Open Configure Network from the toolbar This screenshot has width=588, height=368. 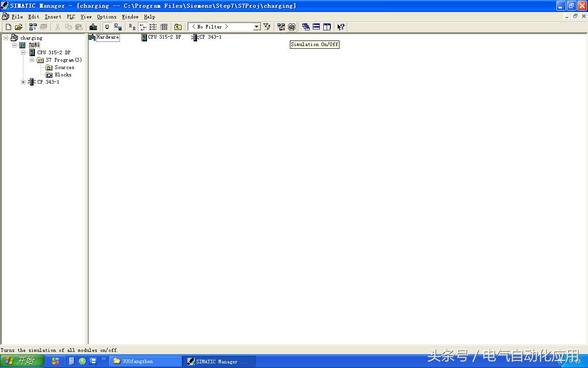281,27
